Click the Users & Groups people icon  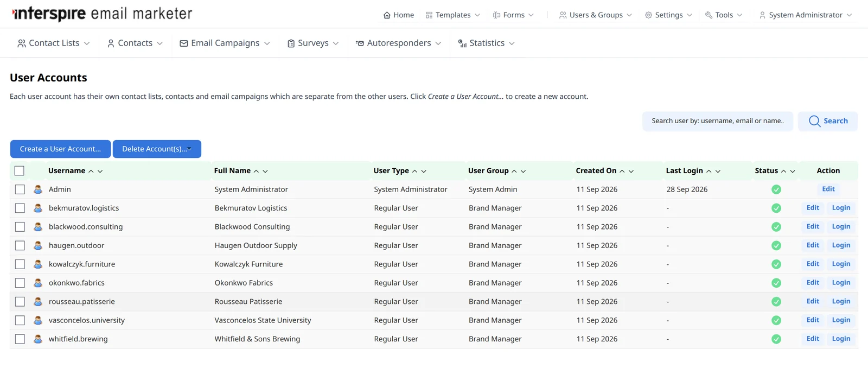tap(563, 15)
